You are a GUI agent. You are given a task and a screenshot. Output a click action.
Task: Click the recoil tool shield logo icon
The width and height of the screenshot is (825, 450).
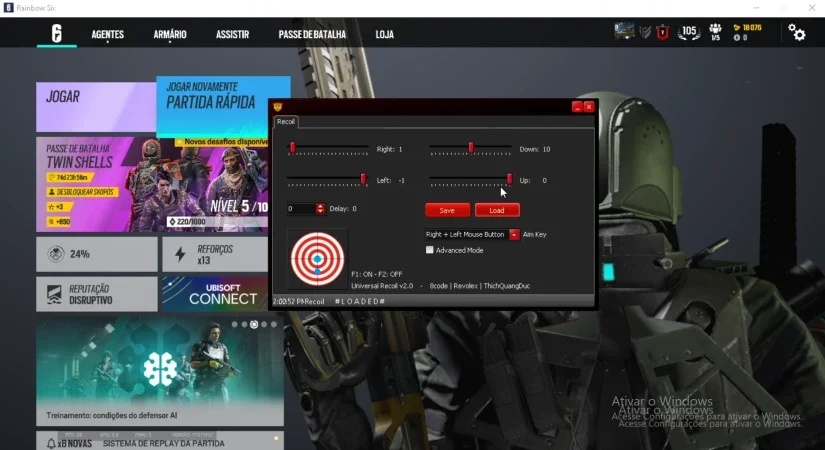pos(278,107)
